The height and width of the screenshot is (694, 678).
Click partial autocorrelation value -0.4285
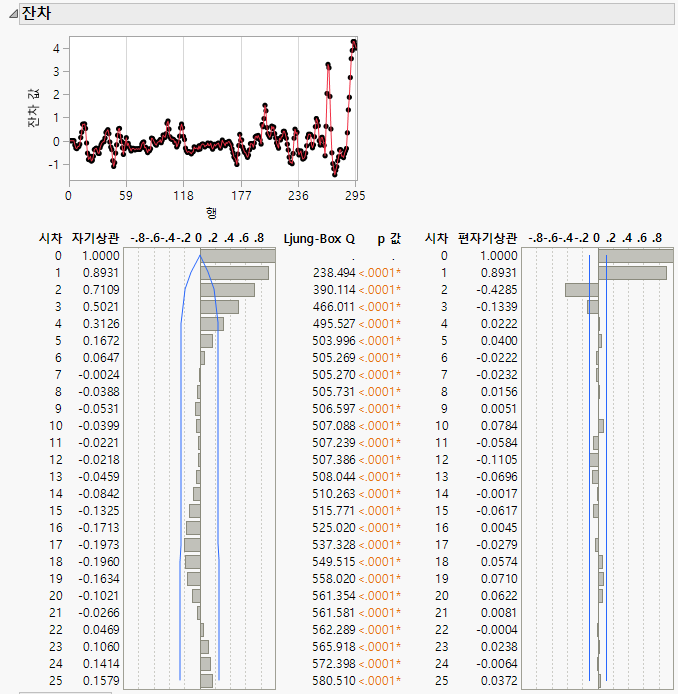(497, 290)
